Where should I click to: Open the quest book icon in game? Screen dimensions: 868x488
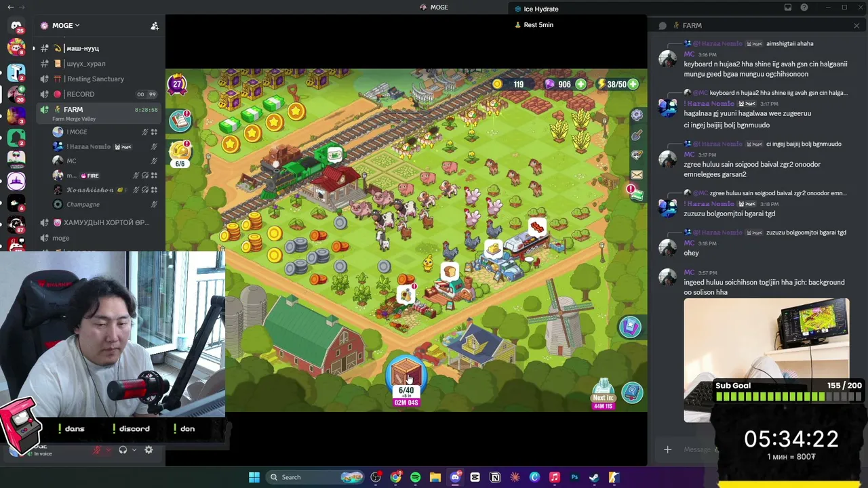[x=180, y=121]
